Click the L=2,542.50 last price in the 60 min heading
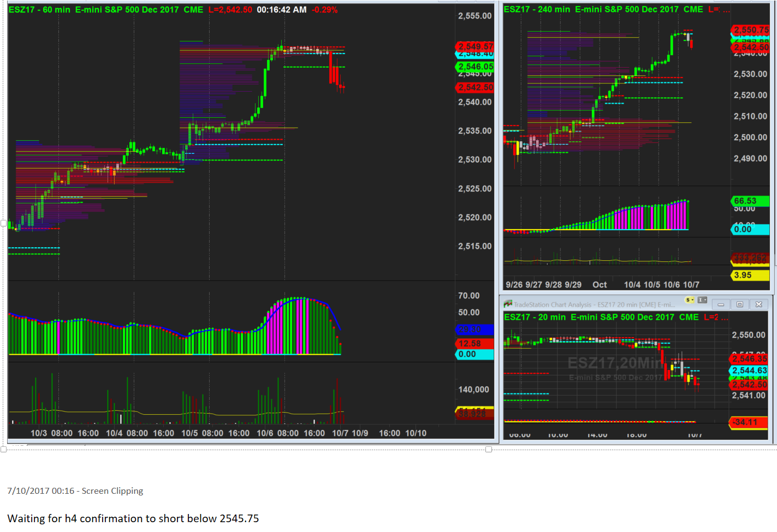Image resolution: width=777 pixels, height=532 pixels. click(230, 10)
